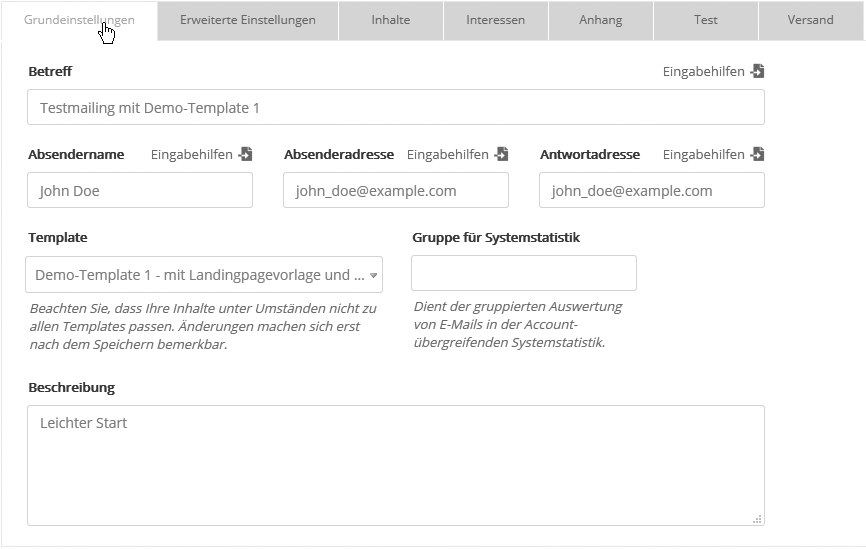Click the Eingabehilfen icon for Absendername
The height and width of the screenshot is (549, 866).
[246, 155]
